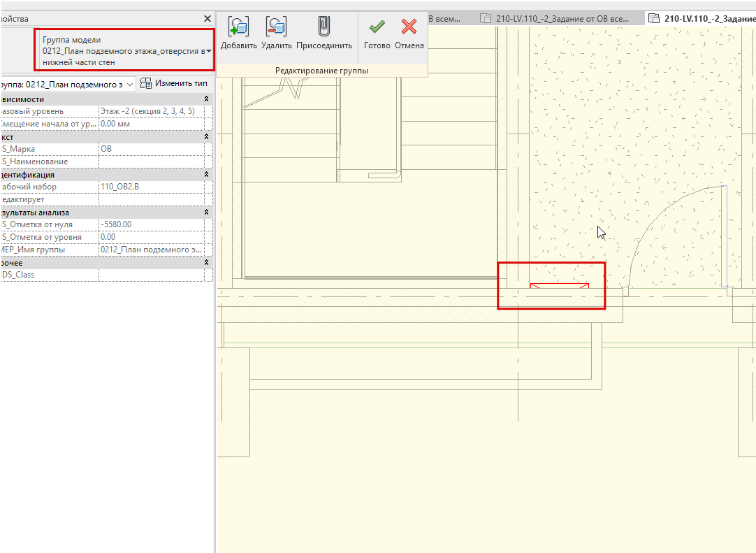Click the Редактирование группы panel label
The width and height of the screenshot is (756, 553).
[x=321, y=71]
